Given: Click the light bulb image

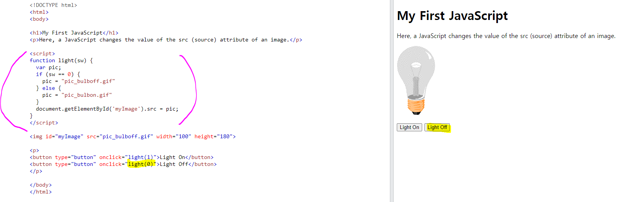Looking at the screenshot, I should click(x=416, y=81).
